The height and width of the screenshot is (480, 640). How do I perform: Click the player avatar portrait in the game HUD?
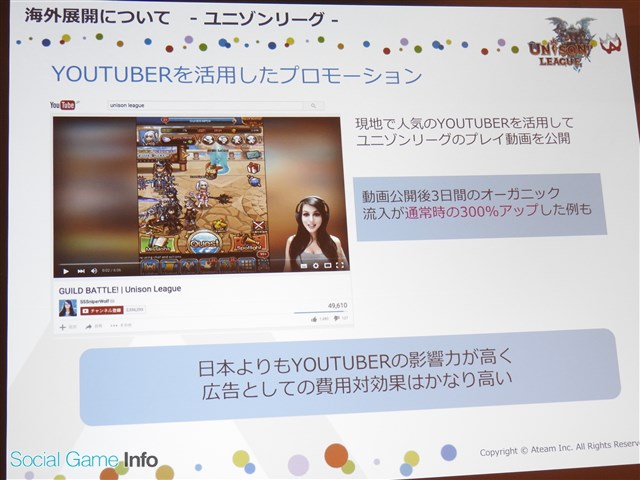pos(148,136)
